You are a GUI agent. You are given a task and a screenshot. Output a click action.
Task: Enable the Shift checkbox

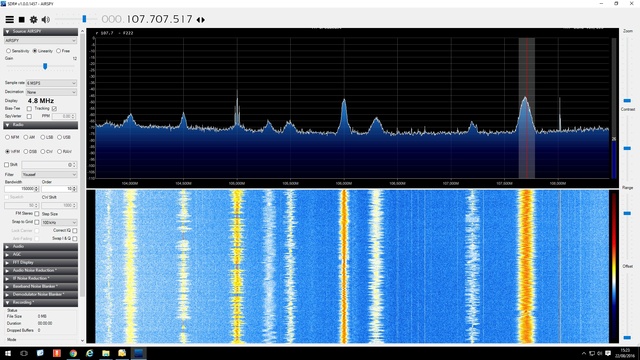[x=6, y=164]
